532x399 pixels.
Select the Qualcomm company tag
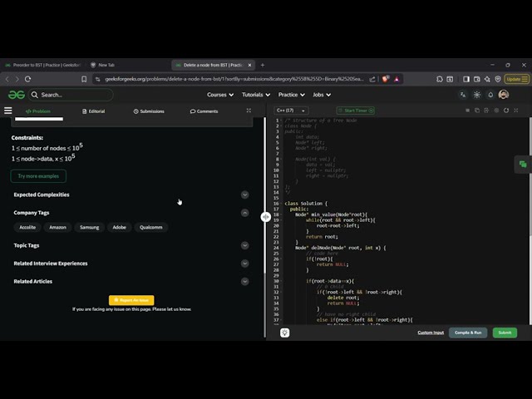[151, 227]
